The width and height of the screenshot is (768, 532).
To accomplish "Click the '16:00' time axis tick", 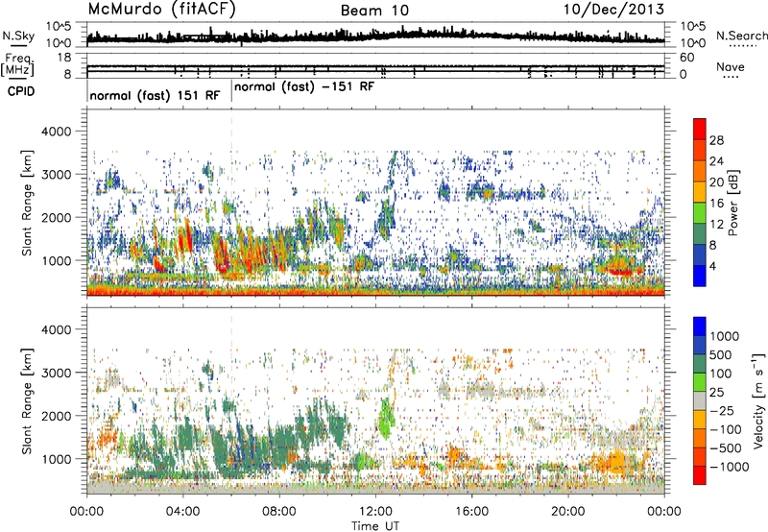I will 471,512.
